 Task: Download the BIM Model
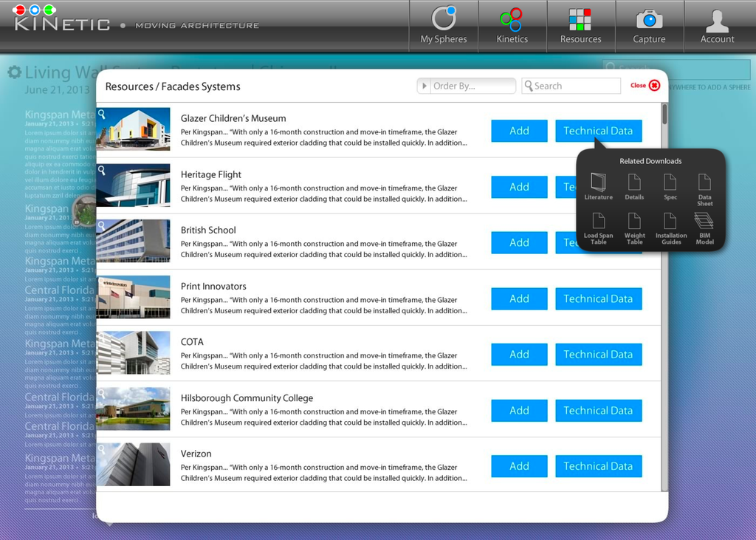pos(704,228)
